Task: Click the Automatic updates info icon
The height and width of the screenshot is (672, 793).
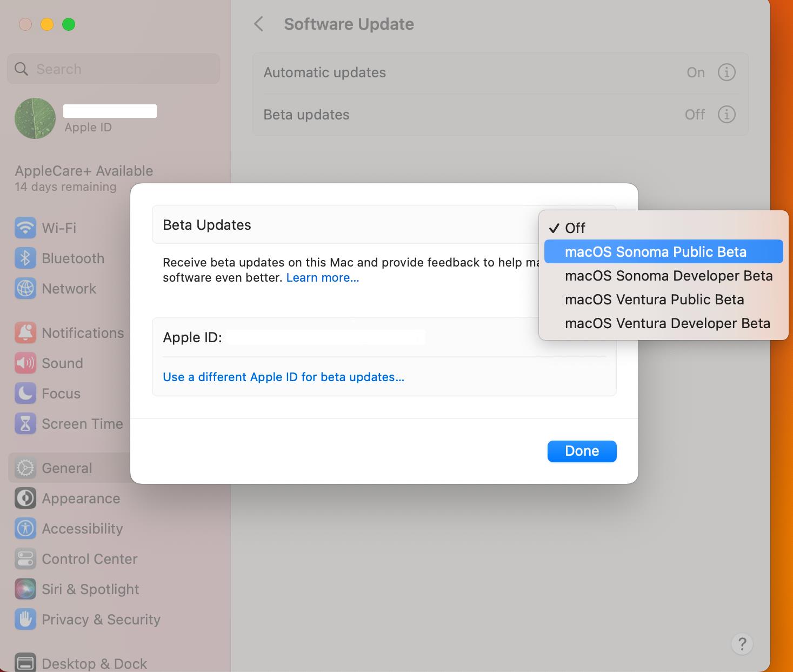Action: point(727,72)
